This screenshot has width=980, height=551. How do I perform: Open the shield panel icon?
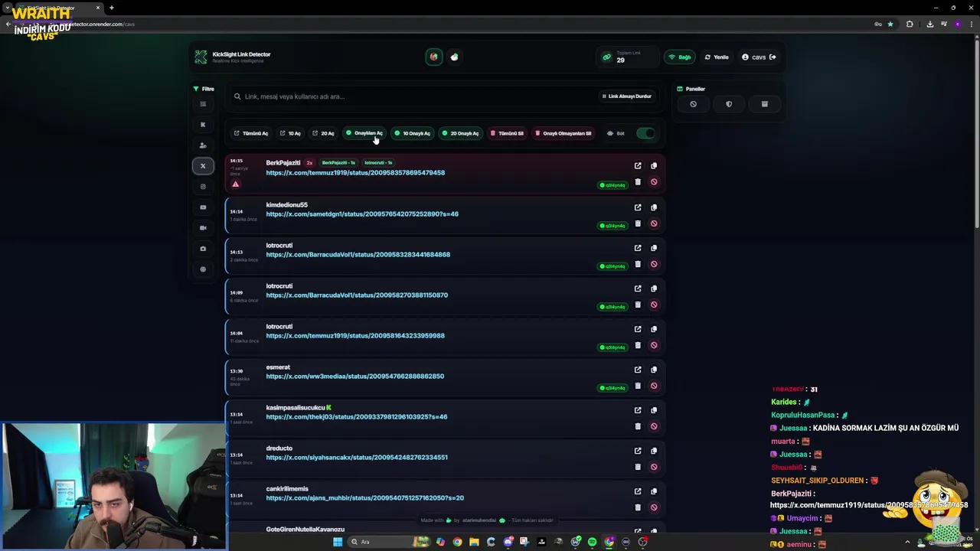pos(729,104)
